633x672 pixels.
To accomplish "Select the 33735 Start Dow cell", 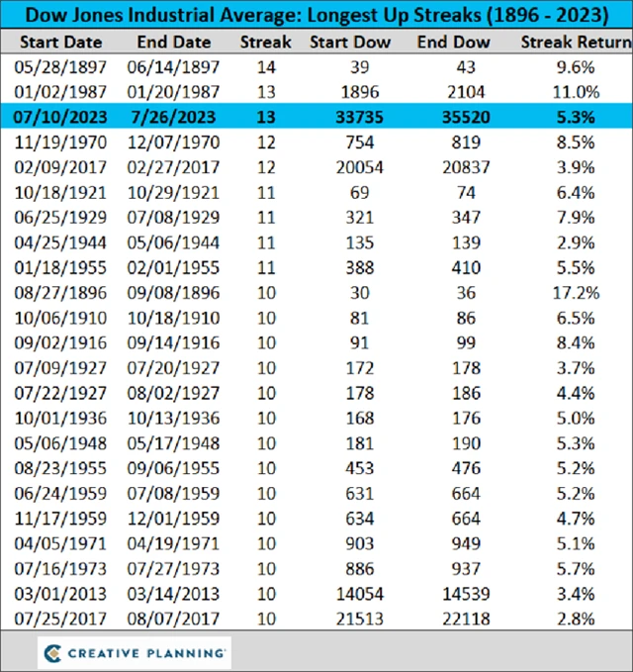I will [x=350, y=117].
